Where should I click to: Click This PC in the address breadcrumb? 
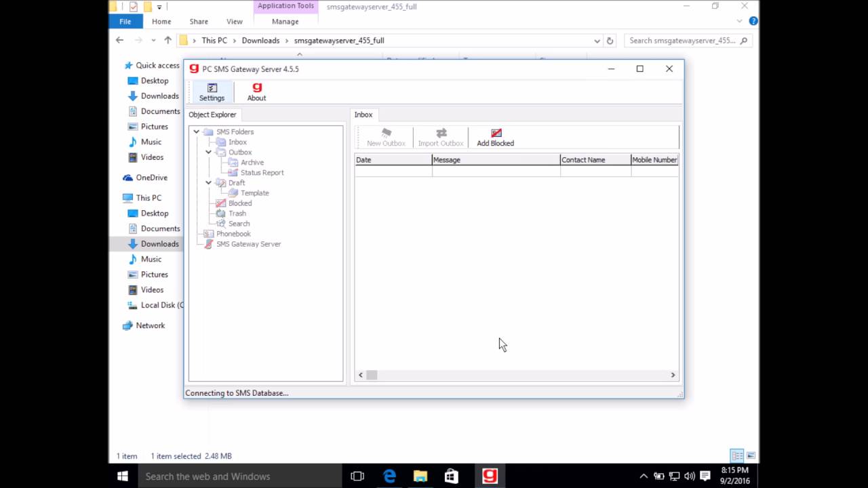pyautogui.click(x=214, y=41)
